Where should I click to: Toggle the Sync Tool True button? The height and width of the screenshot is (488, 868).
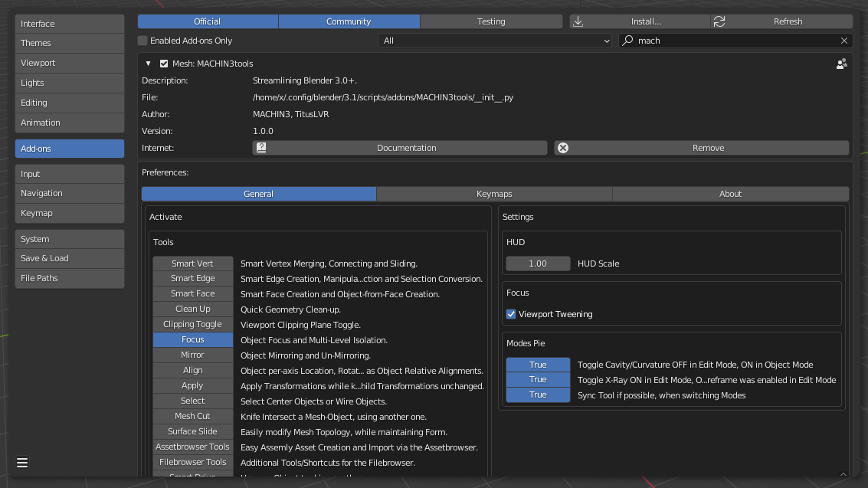[538, 395]
